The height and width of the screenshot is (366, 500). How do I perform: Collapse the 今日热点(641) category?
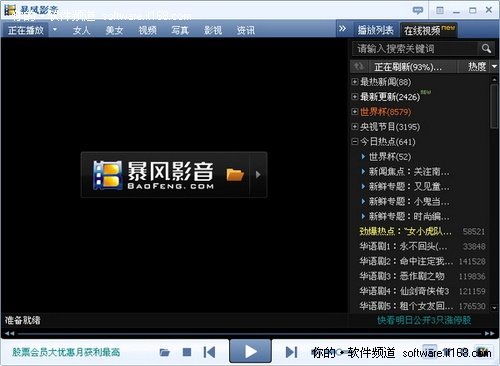pyautogui.click(x=355, y=142)
